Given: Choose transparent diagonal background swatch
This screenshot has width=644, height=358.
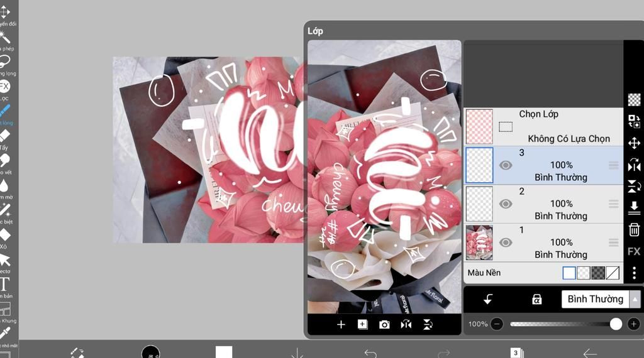Looking at the screenshot, I should pos(613,273).
